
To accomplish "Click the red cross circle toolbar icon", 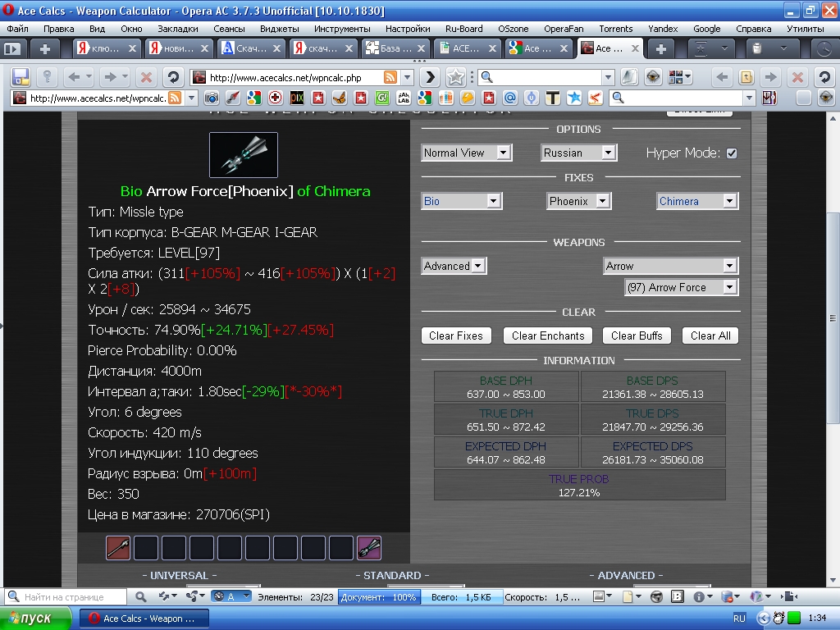I will [x=276, y=98].
